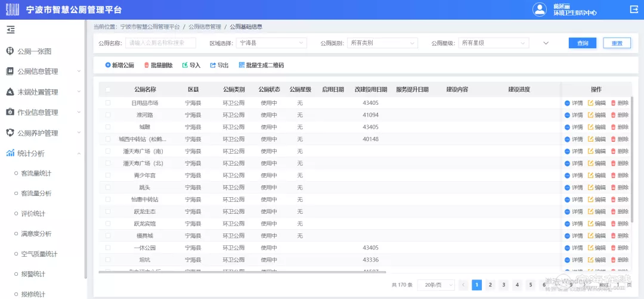Check the box for 城雕 row

[x=108, y=127]
